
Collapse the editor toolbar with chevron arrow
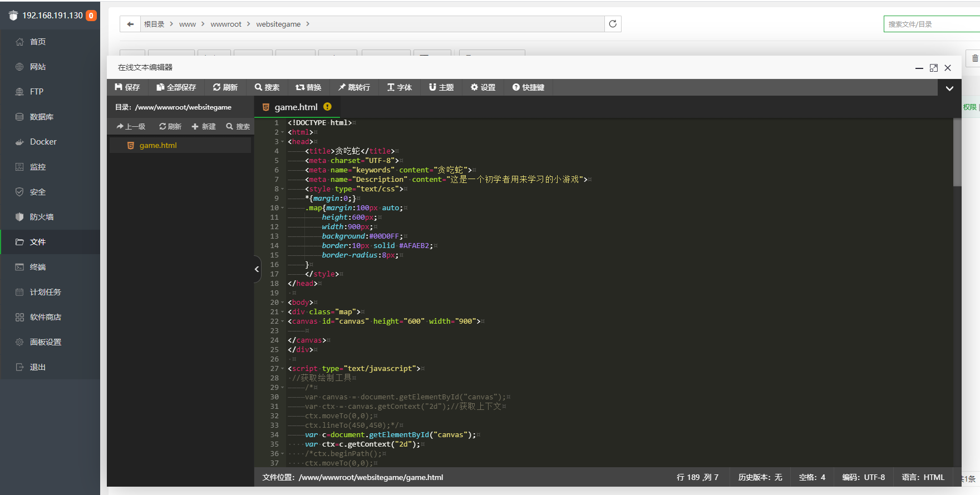point(949,88)
